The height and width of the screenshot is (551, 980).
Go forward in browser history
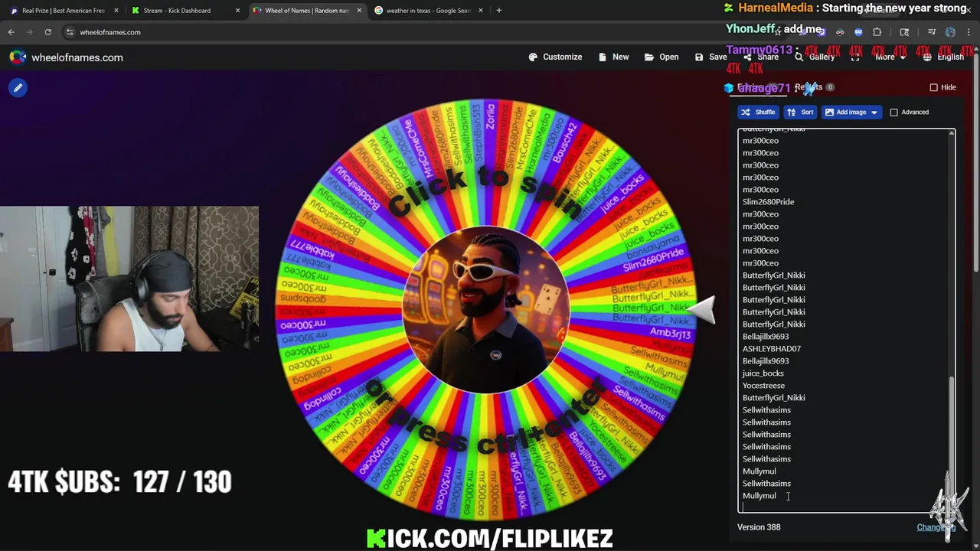click(29, 32)
